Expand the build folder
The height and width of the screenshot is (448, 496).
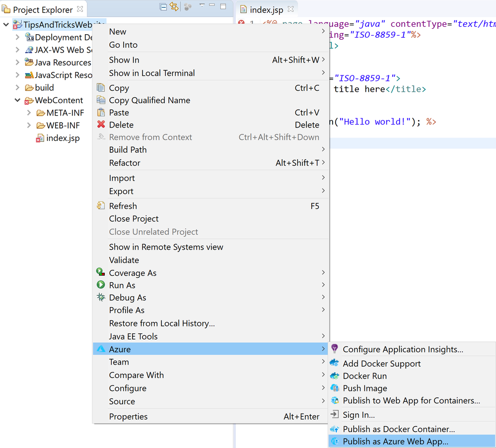17,87
